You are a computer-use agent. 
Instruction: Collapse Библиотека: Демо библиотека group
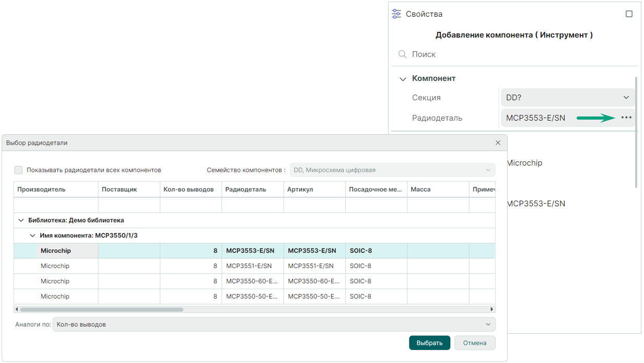coord(21,220)
